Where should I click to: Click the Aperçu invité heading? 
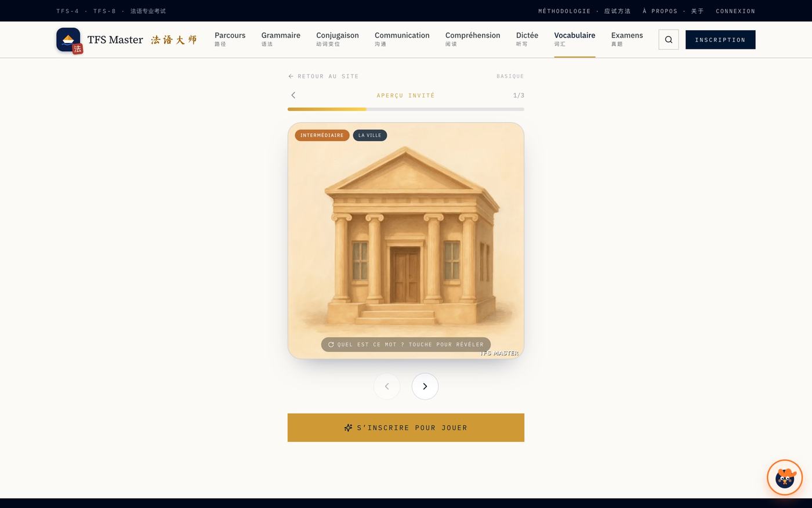tap(405, 95)
